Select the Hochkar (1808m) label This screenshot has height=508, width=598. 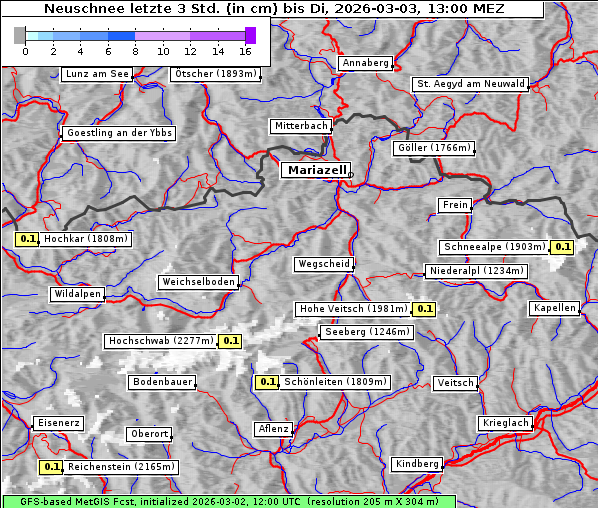[85, 239]
